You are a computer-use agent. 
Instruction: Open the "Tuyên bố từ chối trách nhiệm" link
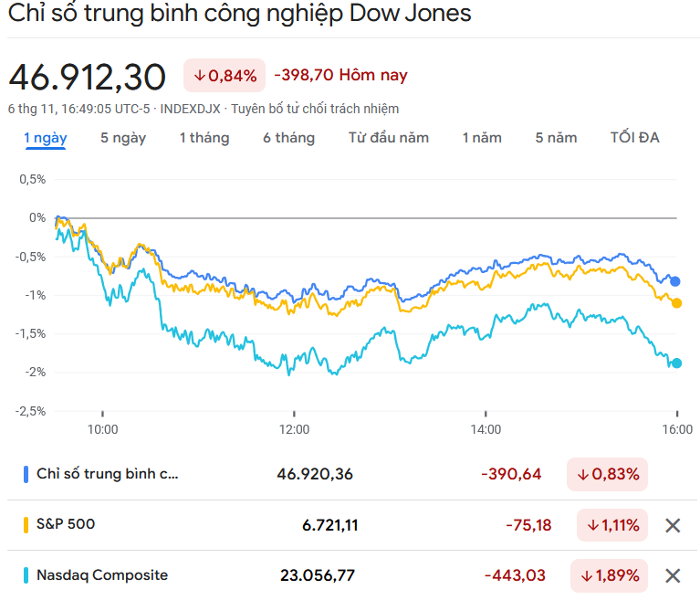tap(315, 109)
